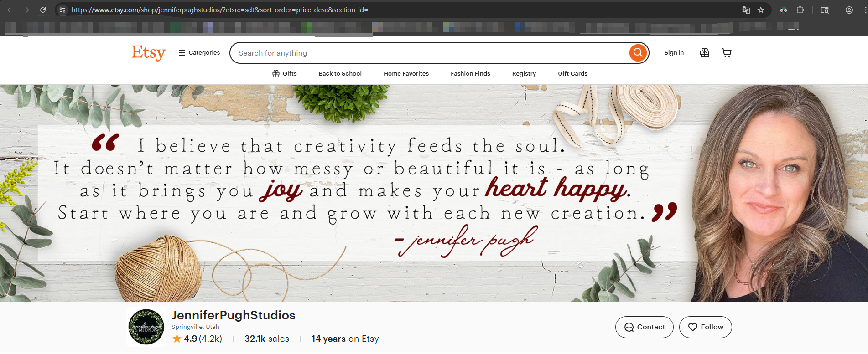Click the Etsy logo
Image resolution: width=868 pixels, height=354 pixels.
pos(148,53)
